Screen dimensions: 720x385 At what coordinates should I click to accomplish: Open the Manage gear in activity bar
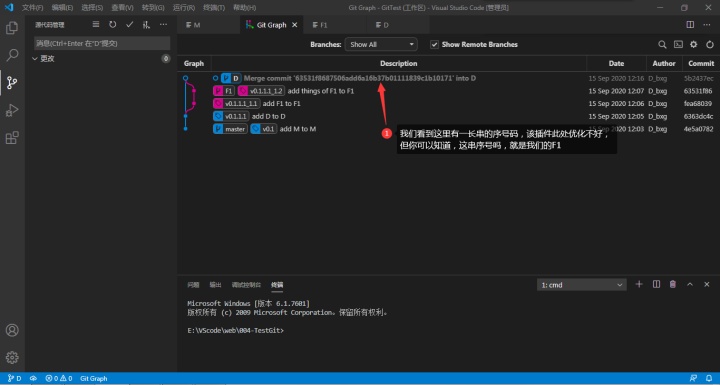12,357
